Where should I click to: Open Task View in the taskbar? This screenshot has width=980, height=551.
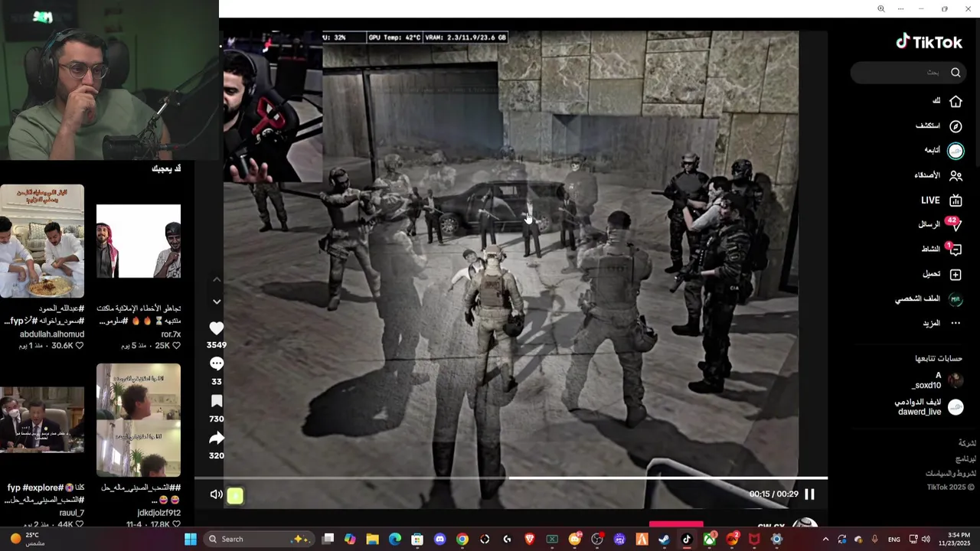(x=328, y=540)
